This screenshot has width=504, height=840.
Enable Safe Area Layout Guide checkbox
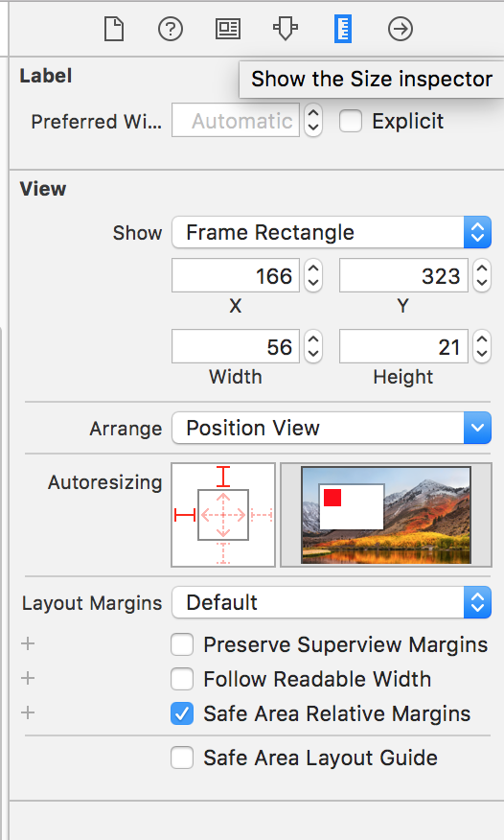[x=182, y=758]
